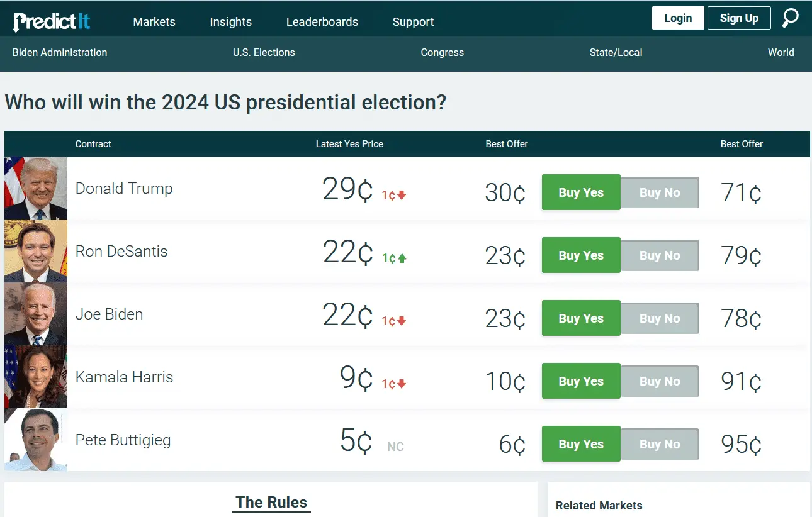812x517 pixels.
Task: Select the U.S. Elections category
Action: pos(264,53)
